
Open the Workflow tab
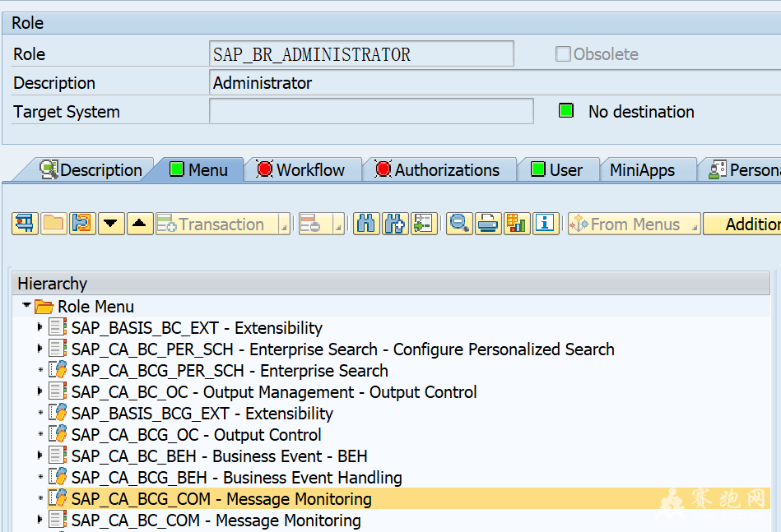(301, 169)
